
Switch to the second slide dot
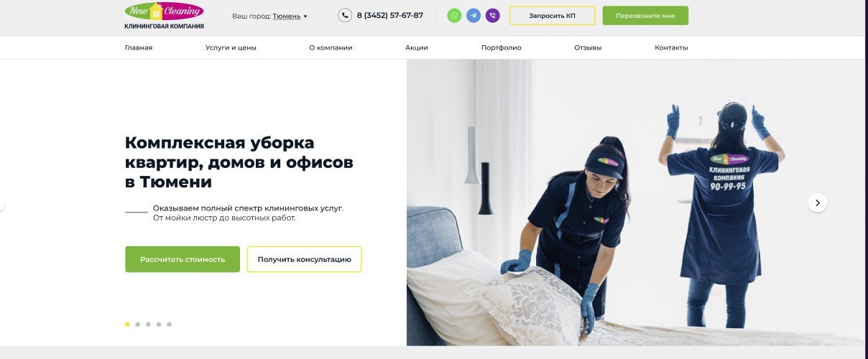138,325
